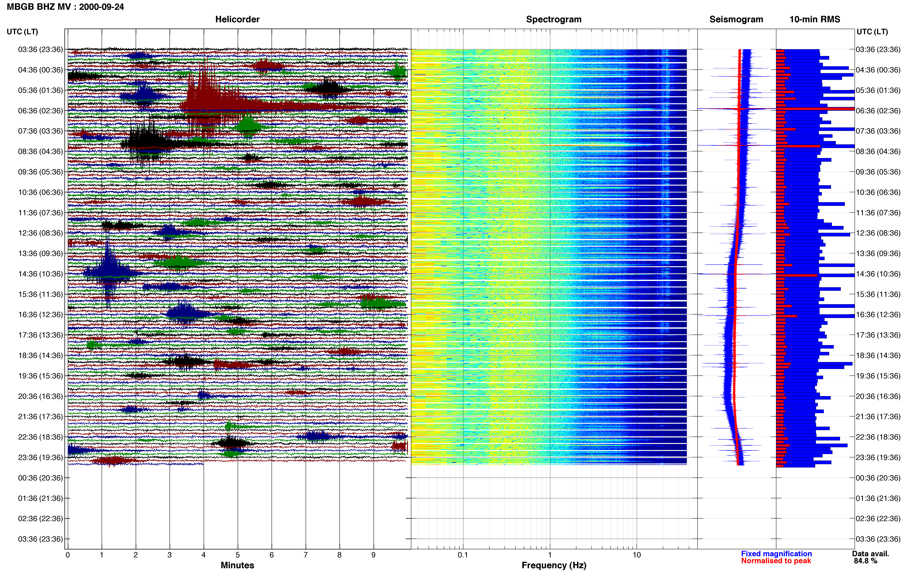924x578 pixels.
Task: Click minute tick label '0' on helicorder
Action: 68,555
